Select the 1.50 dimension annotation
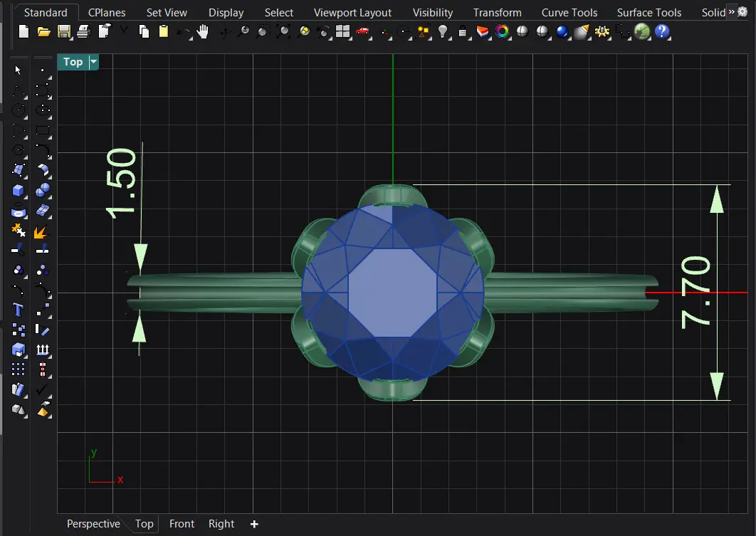Viewport: 756px width, 536px height. (121, 184)
